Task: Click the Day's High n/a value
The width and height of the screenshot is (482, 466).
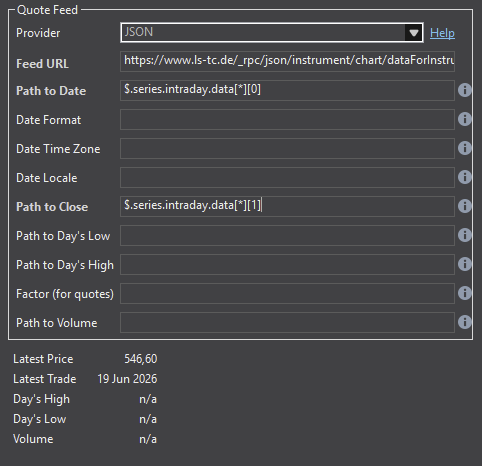Action: pos(148,399)
